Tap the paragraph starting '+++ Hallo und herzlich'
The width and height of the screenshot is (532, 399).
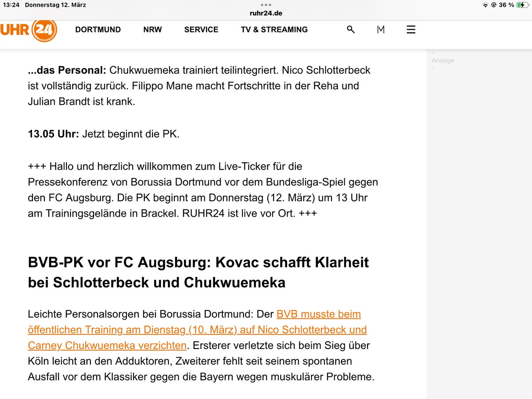[203, 190]
